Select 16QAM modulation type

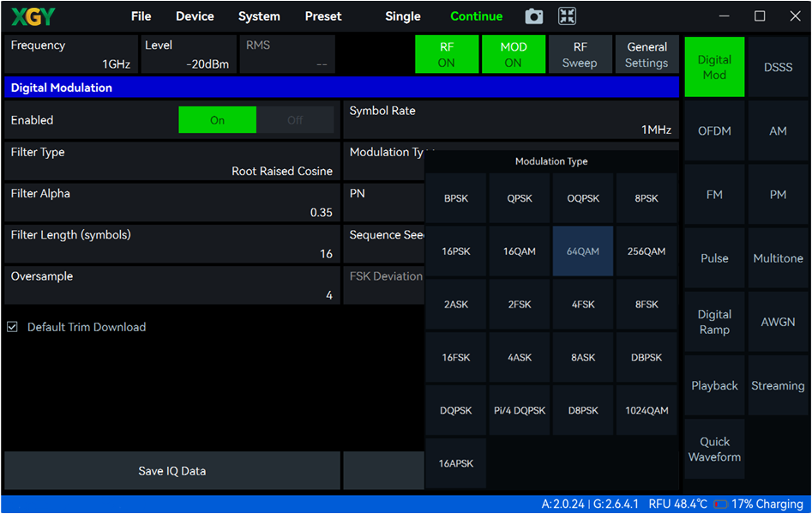click(x=520, y=251)
